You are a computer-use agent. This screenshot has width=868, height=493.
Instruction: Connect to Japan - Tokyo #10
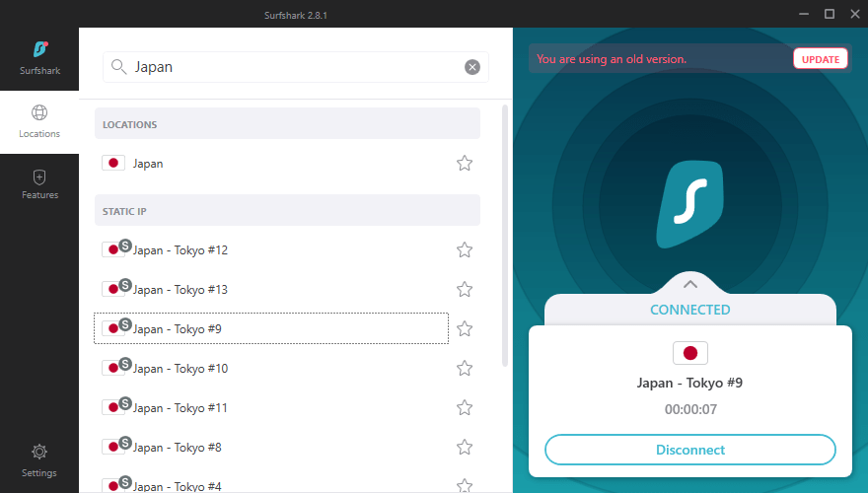click(271, 369)
